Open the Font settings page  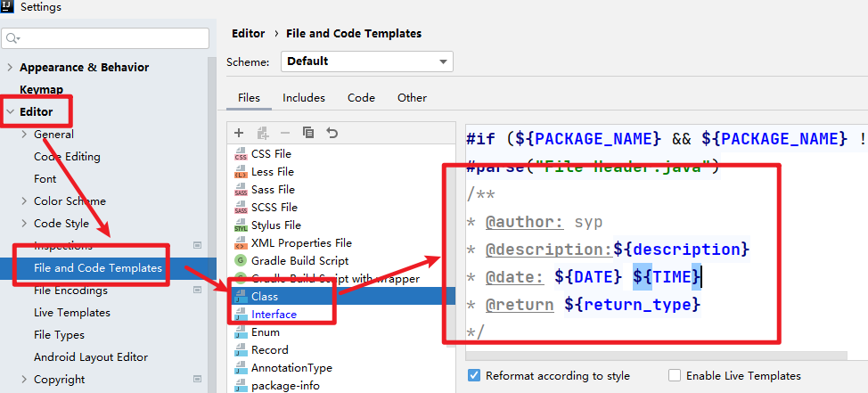point(45,179)
